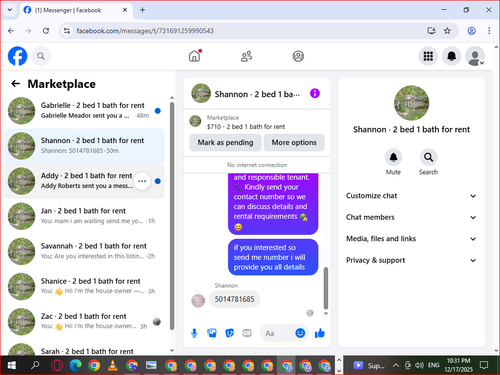The image size is (500, 375).
Task: Expand Privacy & support section
Action: click(411, 260)
